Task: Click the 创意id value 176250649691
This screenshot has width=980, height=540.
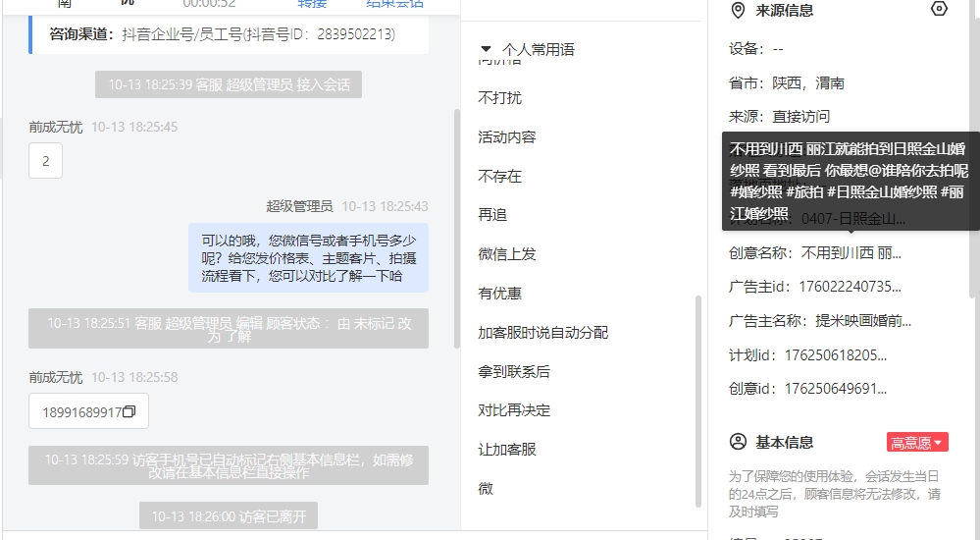Action: pyautogui.click(x=835, y=389)
